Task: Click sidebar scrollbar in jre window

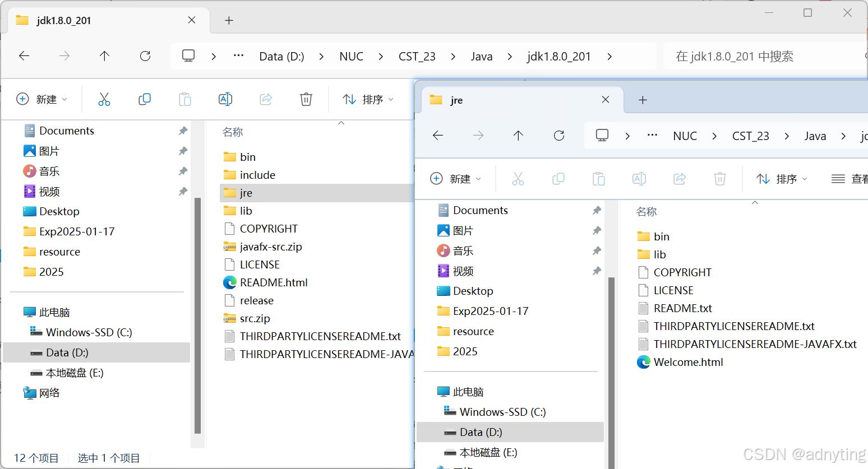Action: (x=611, y=373)
